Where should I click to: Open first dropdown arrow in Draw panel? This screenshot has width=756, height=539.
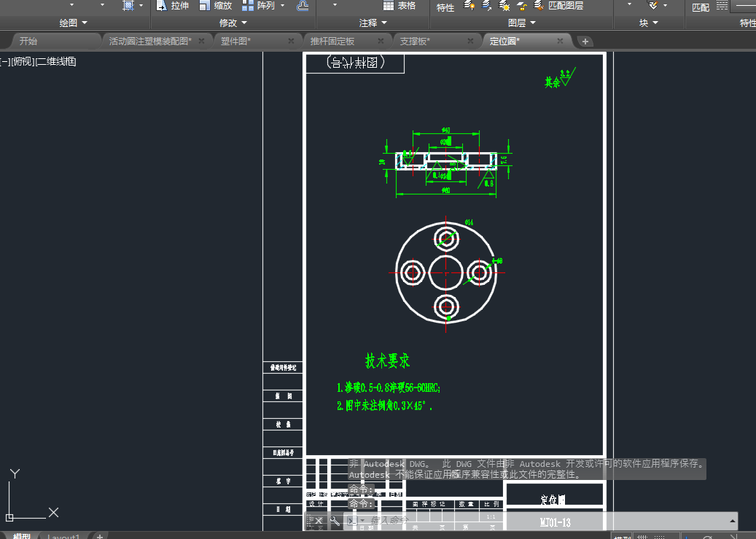click(72, 5)
